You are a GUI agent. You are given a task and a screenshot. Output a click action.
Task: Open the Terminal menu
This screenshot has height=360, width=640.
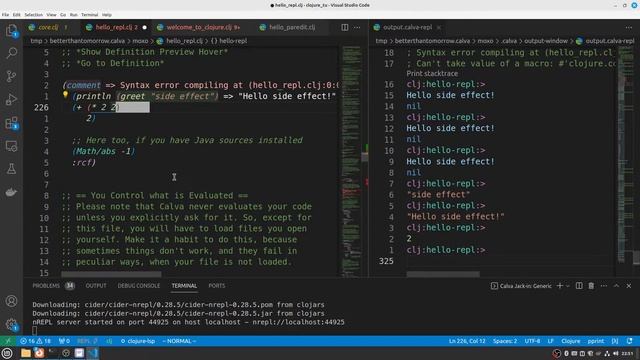click(89, 15)
